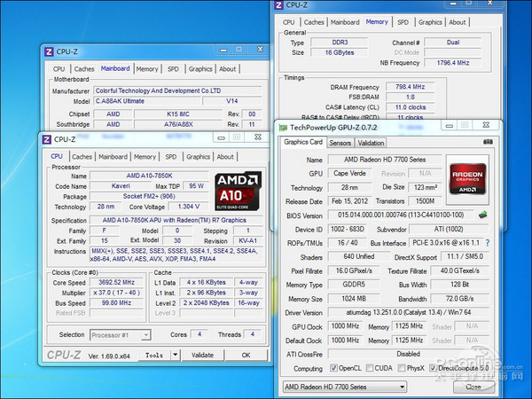Click the Radeon Graphics logo in GPU-Z
Viewport: 532px width, 399px height.
(x=467, y=176)
